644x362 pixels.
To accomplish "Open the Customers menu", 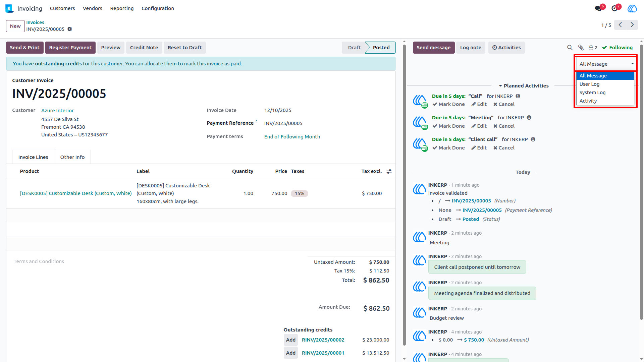I will (x=62, y=8).
